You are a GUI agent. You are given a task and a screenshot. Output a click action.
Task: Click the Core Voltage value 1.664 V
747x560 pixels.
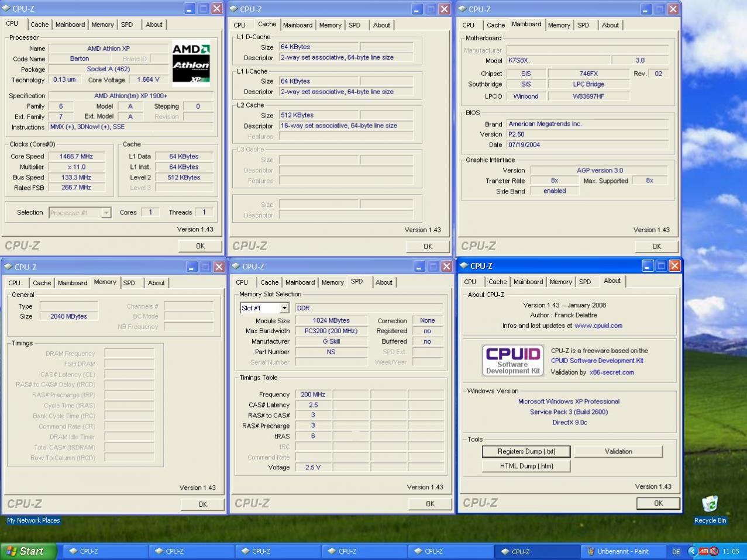148,79
